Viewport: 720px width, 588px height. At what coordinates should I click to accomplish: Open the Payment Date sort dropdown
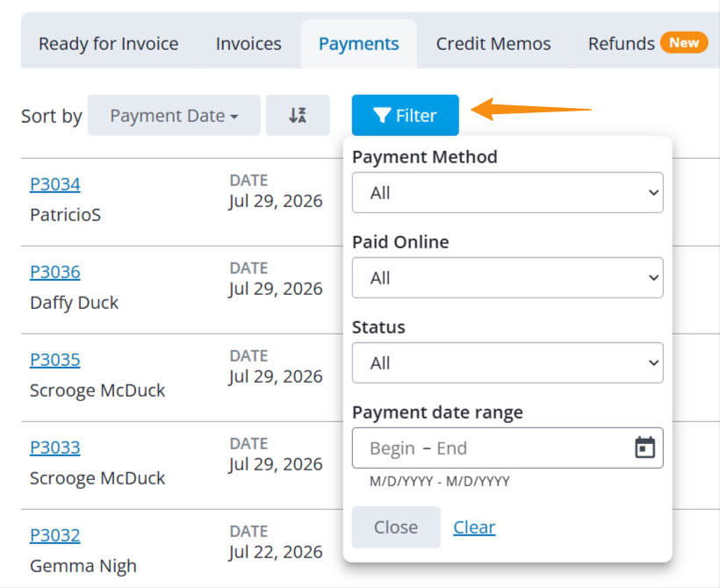[x=174, y=115]
